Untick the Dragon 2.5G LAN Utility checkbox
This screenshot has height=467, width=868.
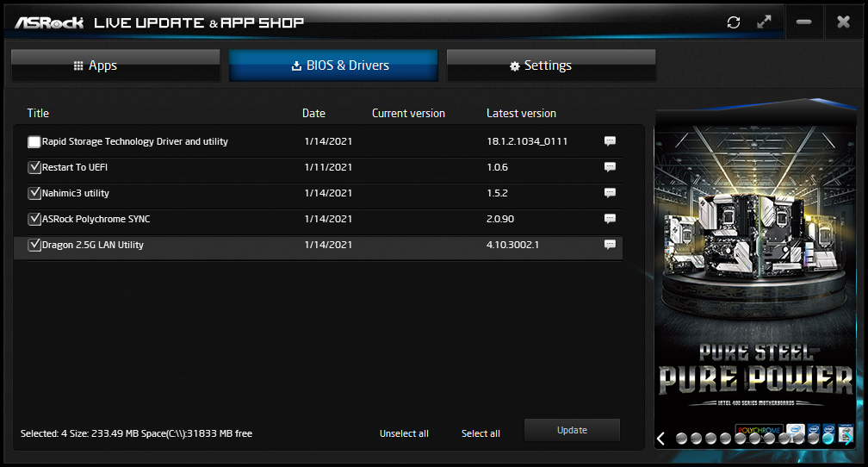tap(34, 245)
